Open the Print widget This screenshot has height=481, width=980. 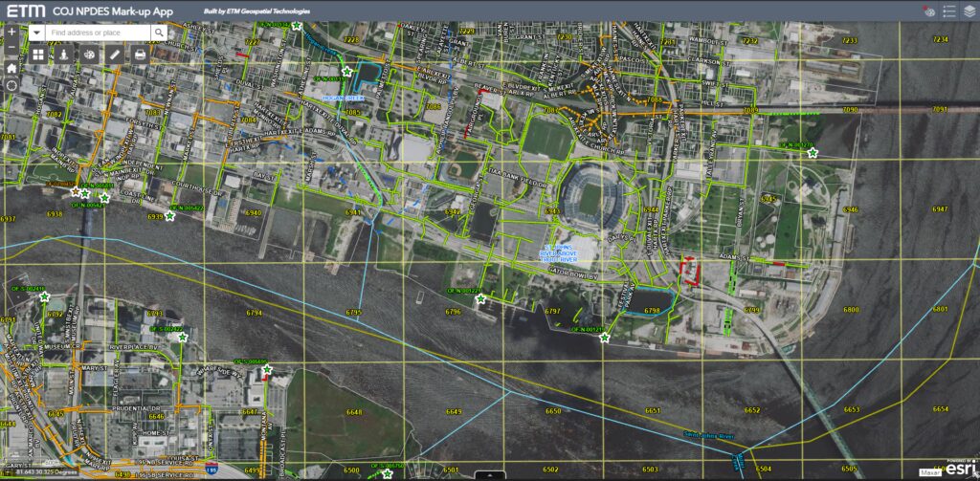pyautogui.click(x=140, y=55)
